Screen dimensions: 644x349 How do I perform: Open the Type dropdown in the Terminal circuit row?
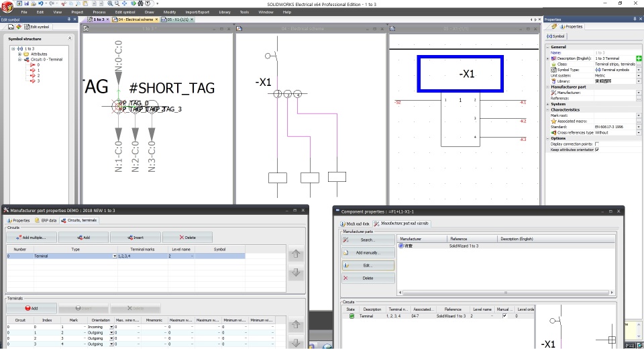(115, 256)
